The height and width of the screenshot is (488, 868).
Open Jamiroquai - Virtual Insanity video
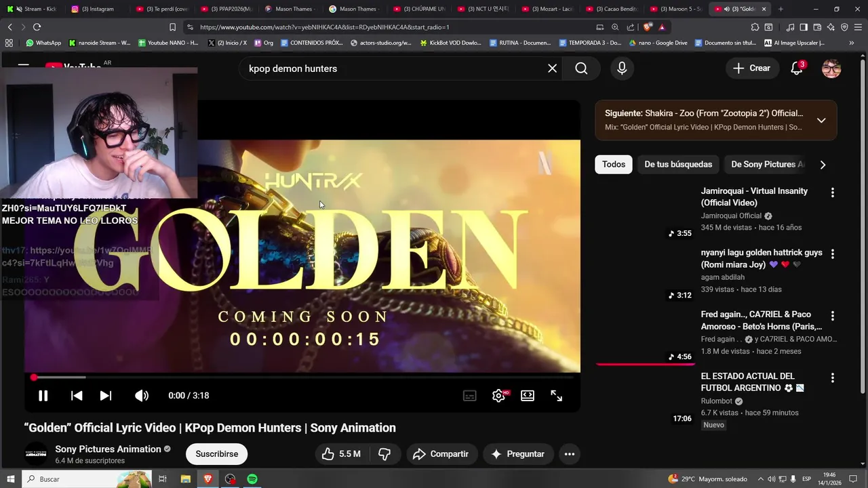(x=754, y=197)
